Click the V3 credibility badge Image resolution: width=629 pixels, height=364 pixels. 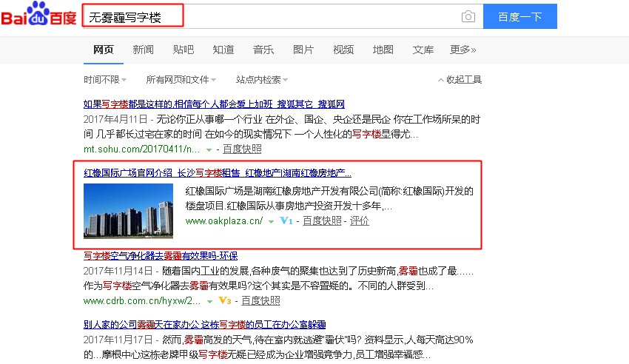click(x=226, y=301)
